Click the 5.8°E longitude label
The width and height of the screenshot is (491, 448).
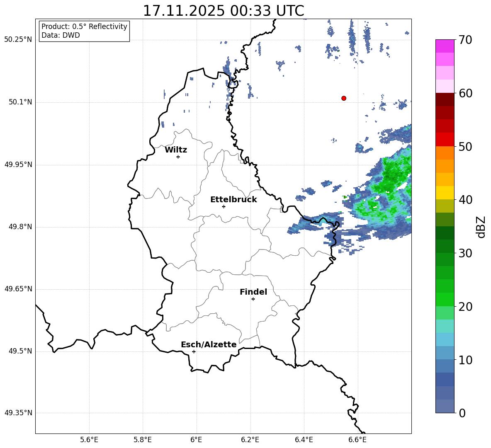point(143,440)
